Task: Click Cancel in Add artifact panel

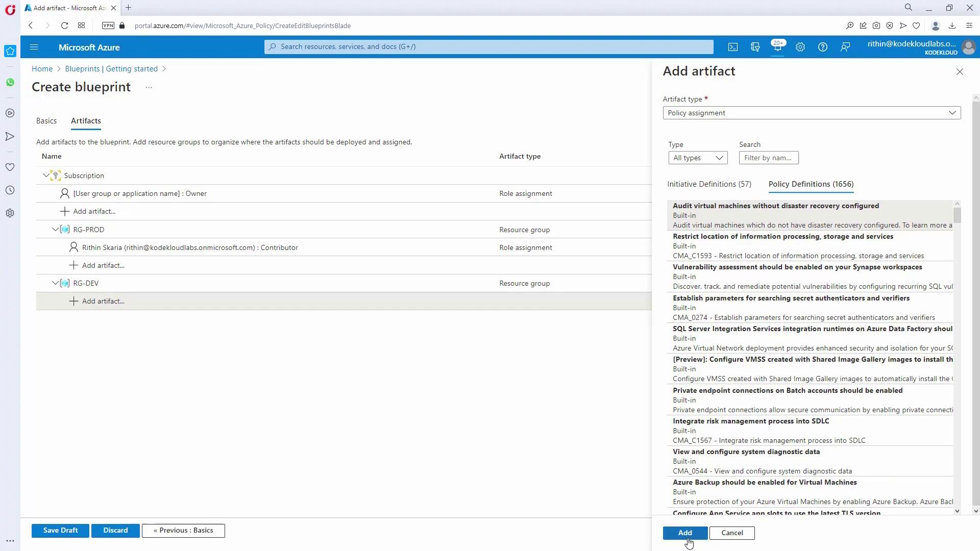Action: (732, 533)
